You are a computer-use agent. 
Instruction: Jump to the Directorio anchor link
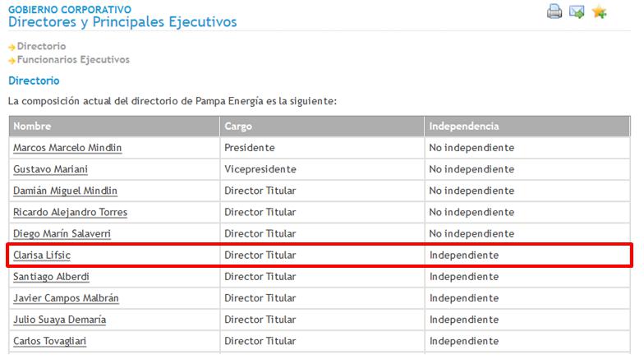click(x=41, y=47)
